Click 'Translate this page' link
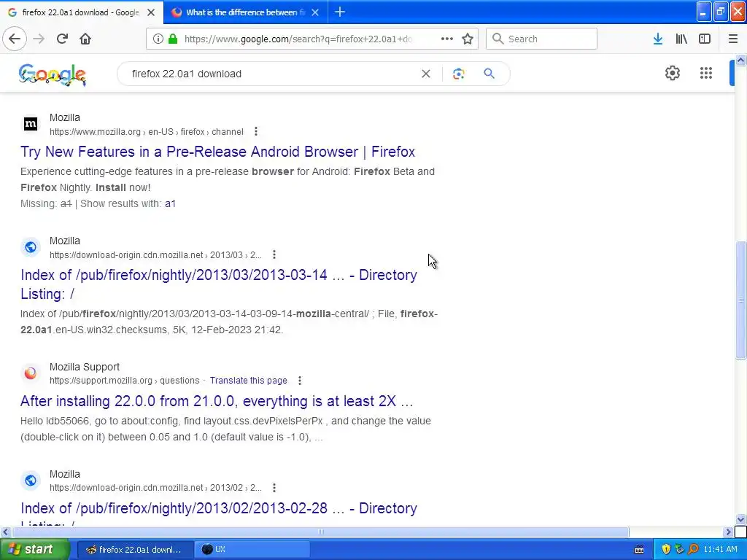Viewport: 747px width, 560px height. [x=249, y=381]
